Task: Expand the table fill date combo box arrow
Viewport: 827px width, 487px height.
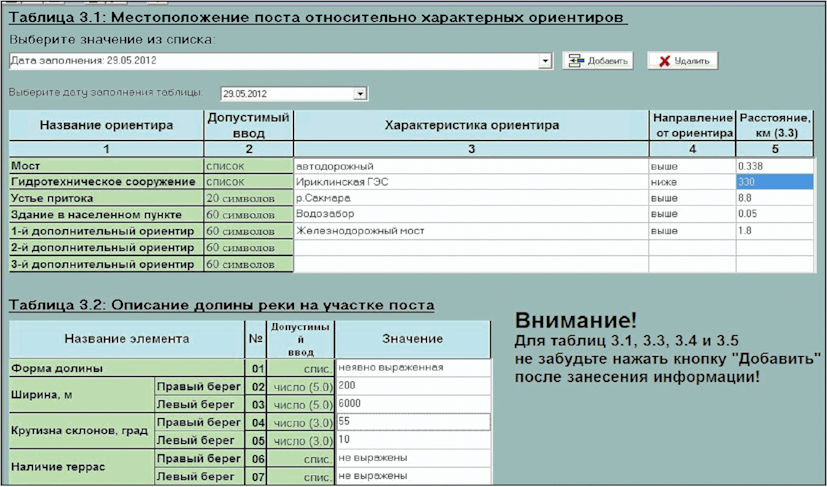Action: click(x=360, y=94)
